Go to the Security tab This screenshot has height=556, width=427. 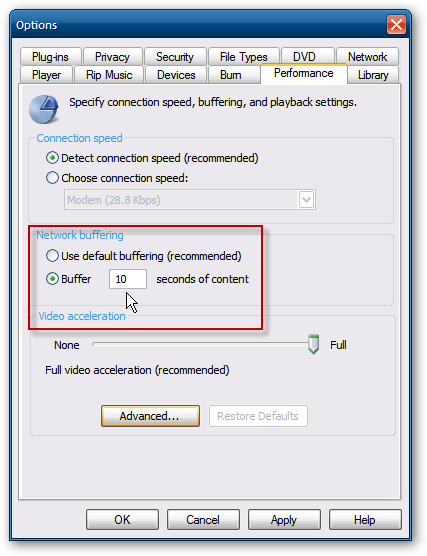175,57
